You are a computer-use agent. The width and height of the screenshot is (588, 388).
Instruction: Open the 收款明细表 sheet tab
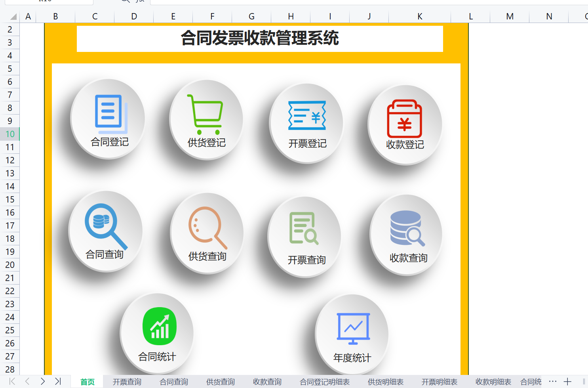click(493, 382)
